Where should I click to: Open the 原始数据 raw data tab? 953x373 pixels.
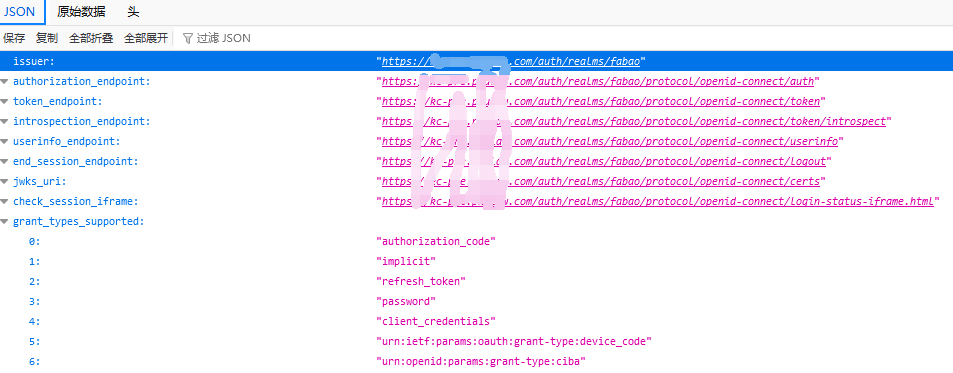point(81,12)
